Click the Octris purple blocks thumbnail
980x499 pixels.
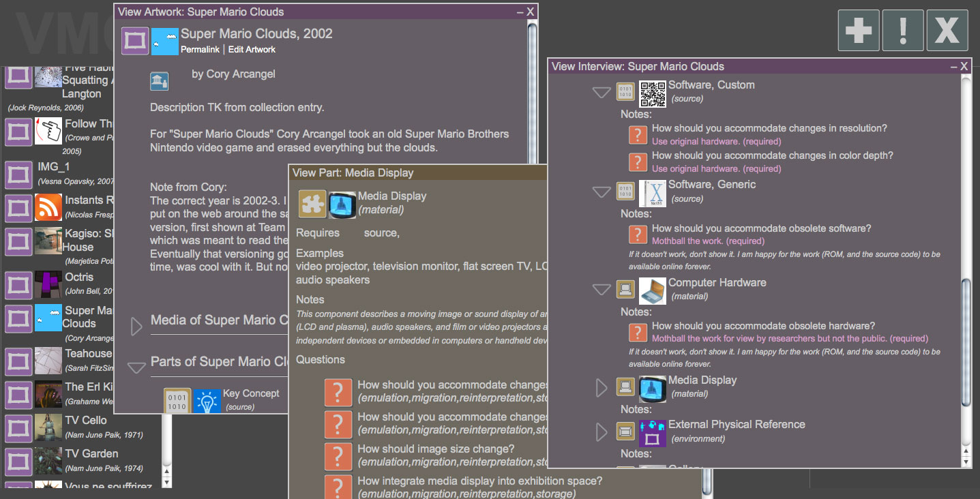(48, 284)
